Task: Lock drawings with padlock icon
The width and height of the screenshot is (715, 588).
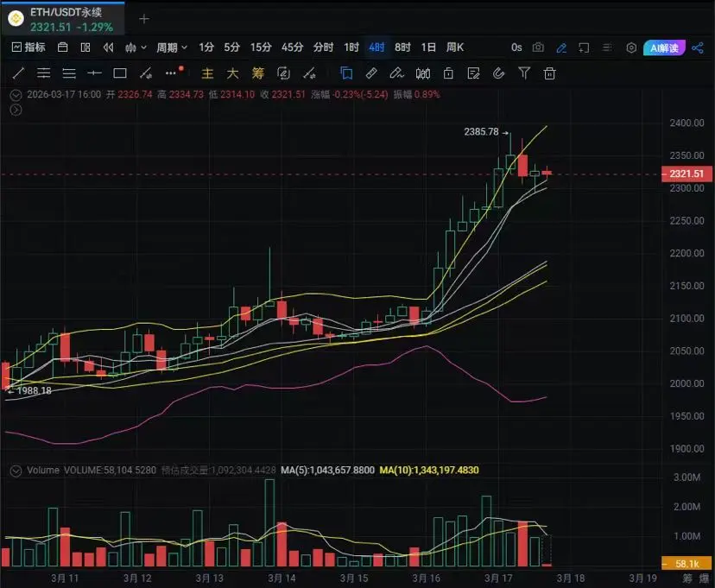Action: click(448, 73)
